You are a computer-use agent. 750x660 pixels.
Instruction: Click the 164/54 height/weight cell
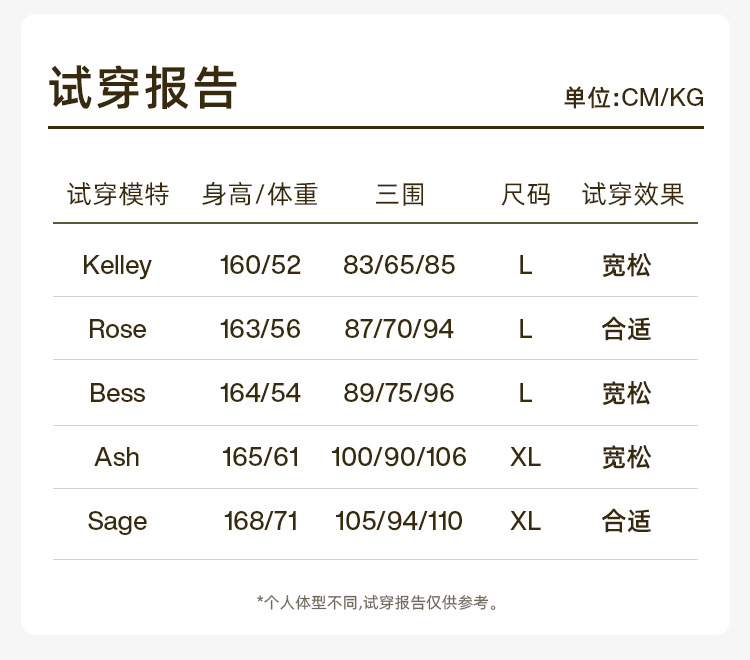point(260,393)
